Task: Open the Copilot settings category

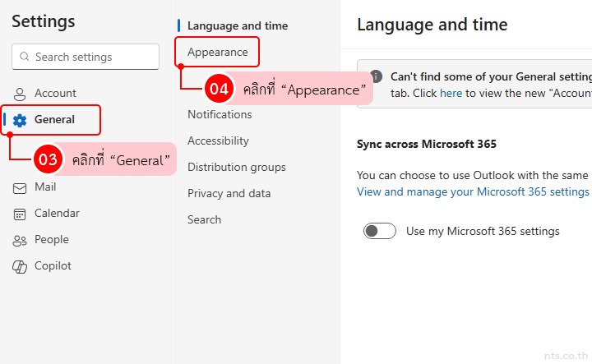Action: pos(53,266)
